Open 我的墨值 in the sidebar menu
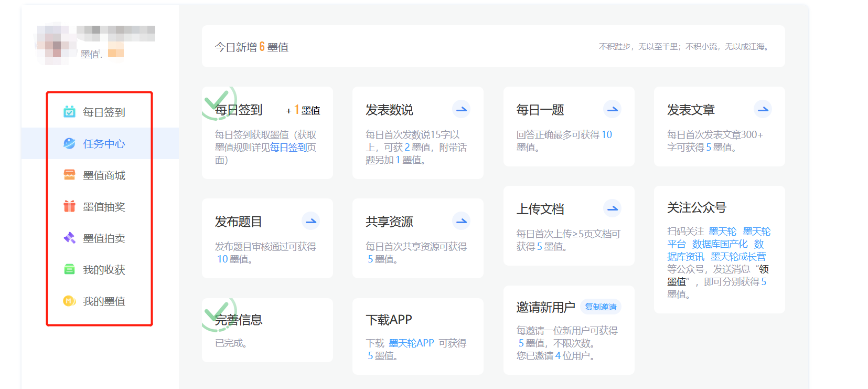This screenshot has width=868, height=389. click(x=100, y=301)
